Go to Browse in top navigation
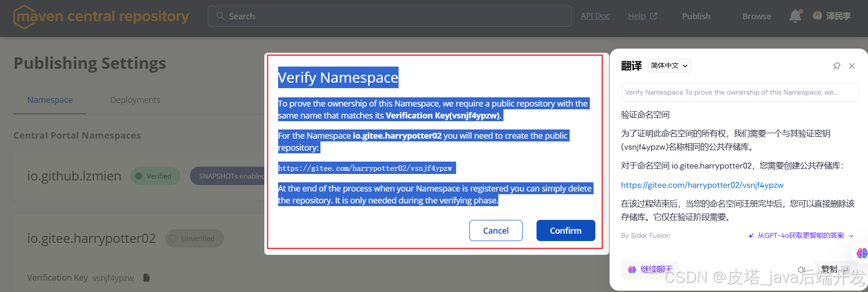 pos(757,17)
